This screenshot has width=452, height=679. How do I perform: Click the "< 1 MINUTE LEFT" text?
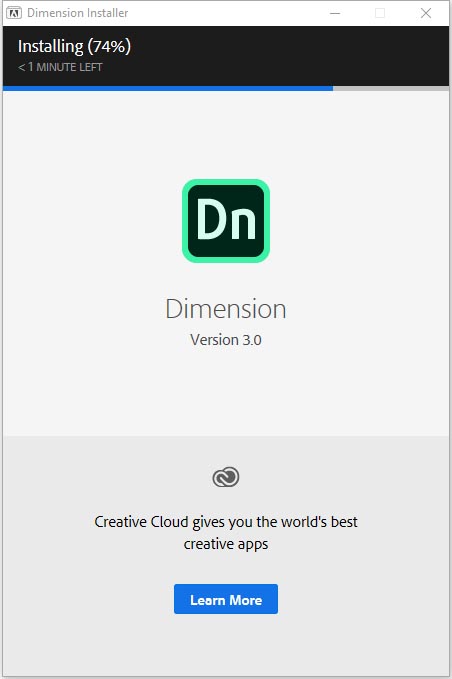tap(60, 67)
